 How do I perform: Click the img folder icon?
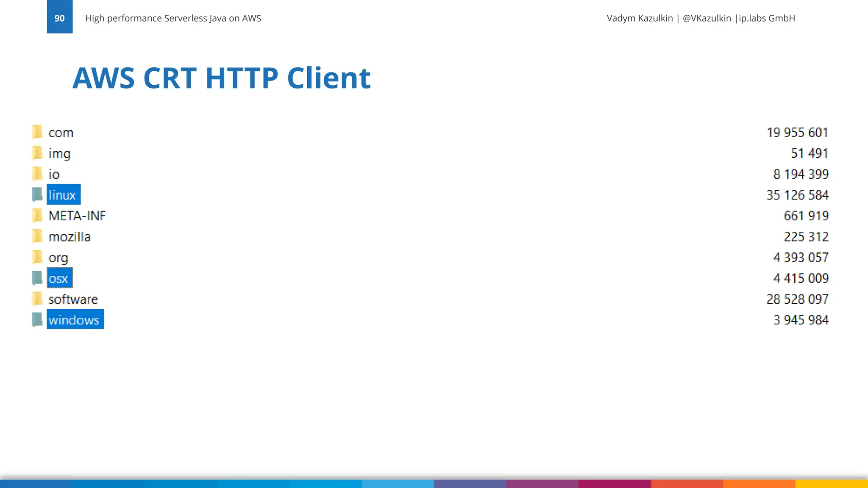[x=37, y=153]
